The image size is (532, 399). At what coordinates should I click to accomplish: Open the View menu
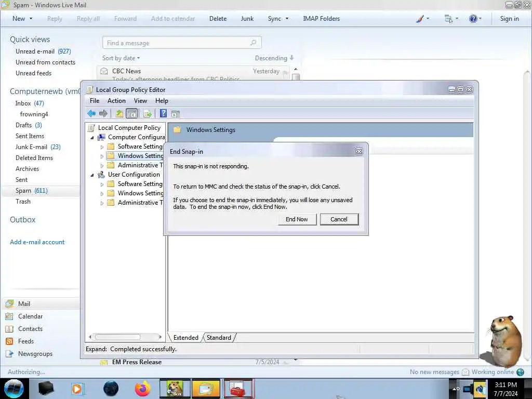(140, 101)
